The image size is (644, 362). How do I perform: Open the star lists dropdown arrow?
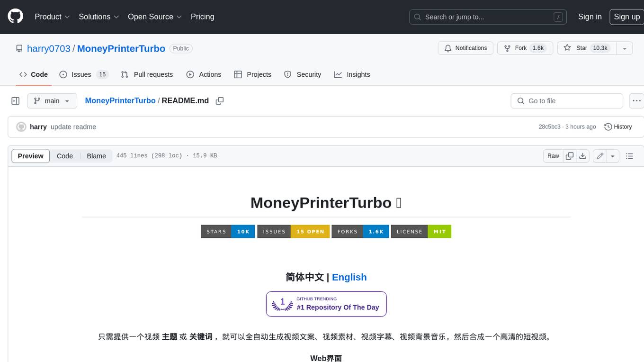625,48
